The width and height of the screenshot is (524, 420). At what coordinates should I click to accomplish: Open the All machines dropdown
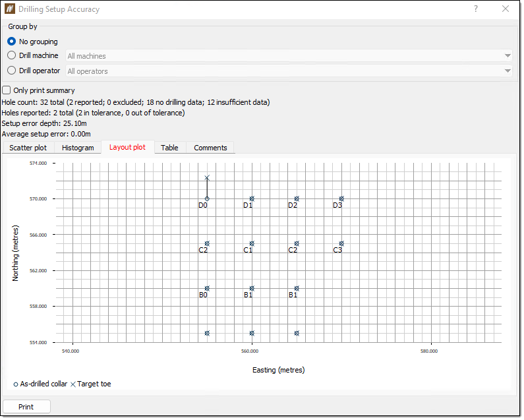(289, 56)
